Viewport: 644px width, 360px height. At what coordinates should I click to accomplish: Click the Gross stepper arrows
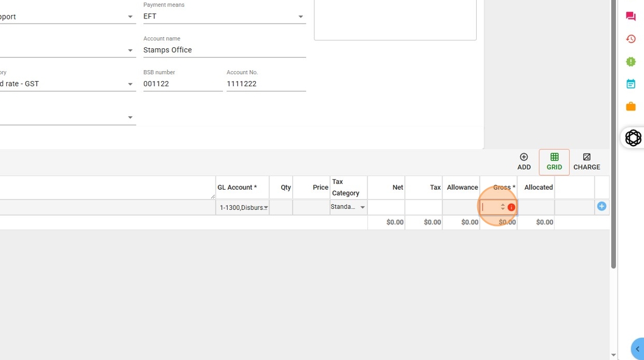click(x=503, y=207)
